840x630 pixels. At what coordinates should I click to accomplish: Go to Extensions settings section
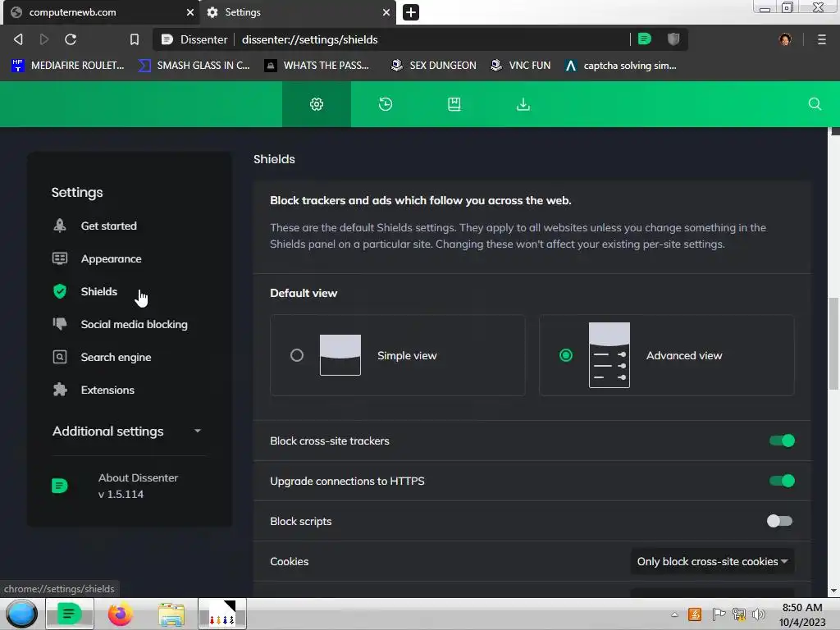(107, 390)
